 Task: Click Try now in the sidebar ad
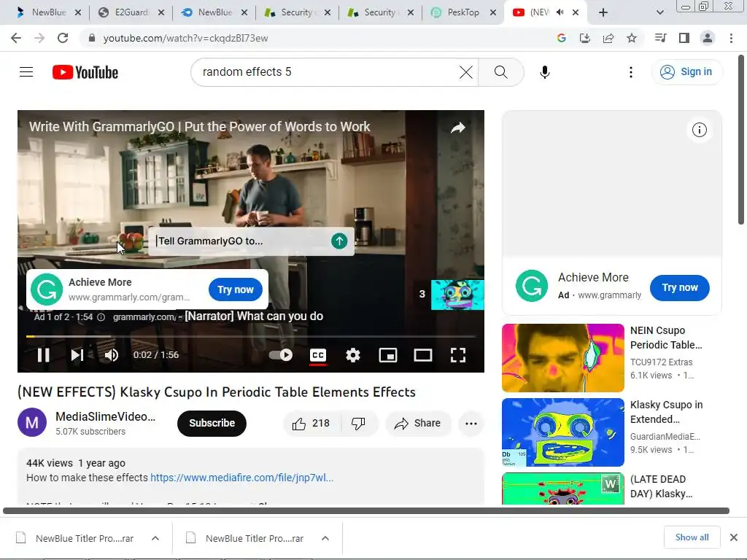click(x=679, y=287)
